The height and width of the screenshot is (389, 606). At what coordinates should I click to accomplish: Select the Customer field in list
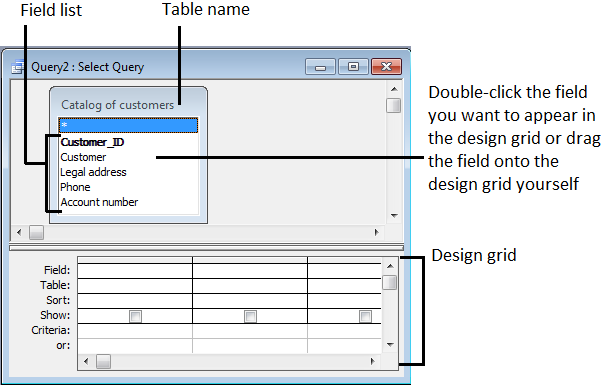click(x=83, y=157)
